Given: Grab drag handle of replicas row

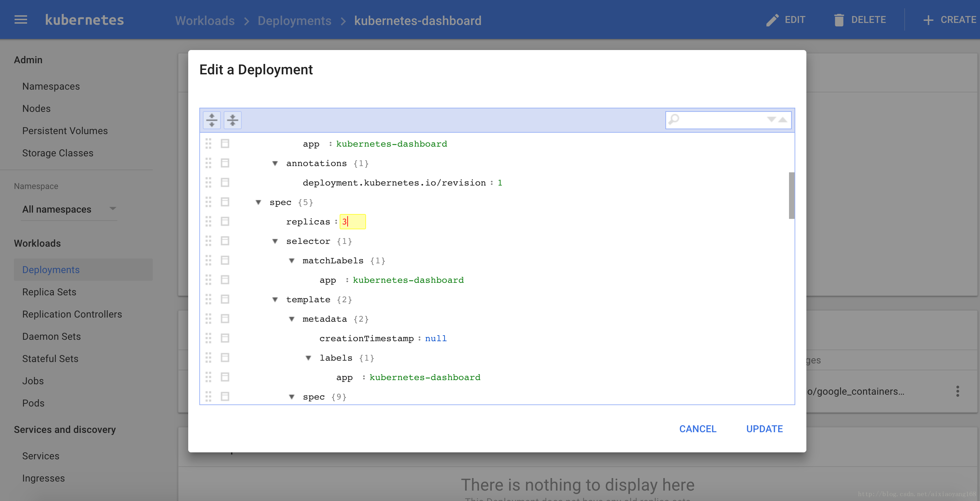Looking at the screenshot, I should click(x=208, y=221).
